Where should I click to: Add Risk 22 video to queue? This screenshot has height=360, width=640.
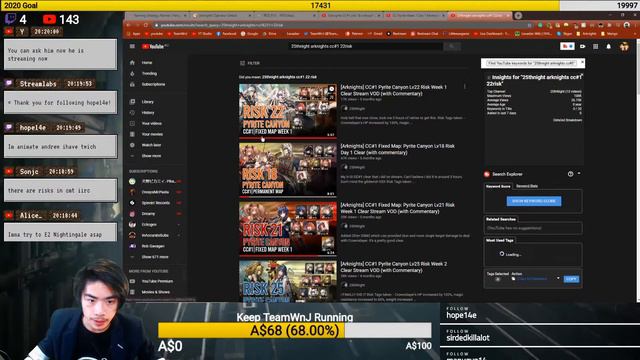(x=331, y=98)
